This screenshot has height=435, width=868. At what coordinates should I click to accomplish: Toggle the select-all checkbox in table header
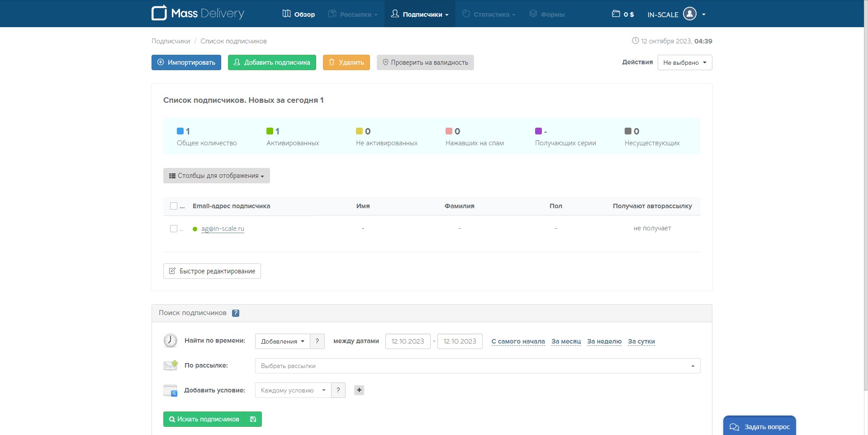click(174, 206)
